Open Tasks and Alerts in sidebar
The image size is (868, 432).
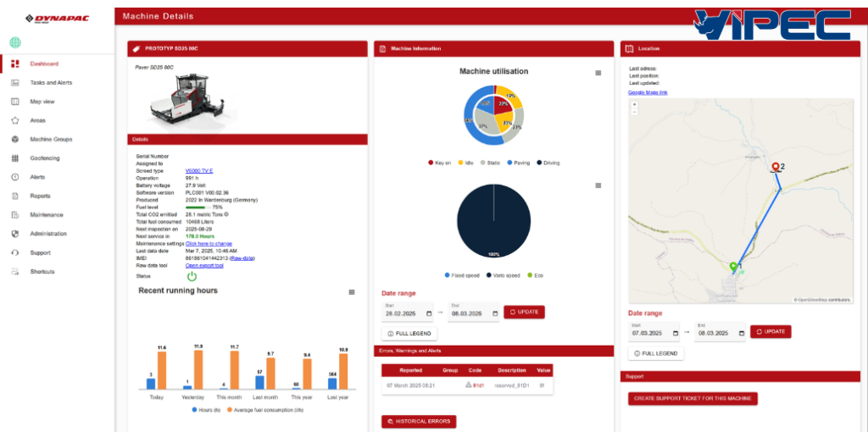coord(51,83)
